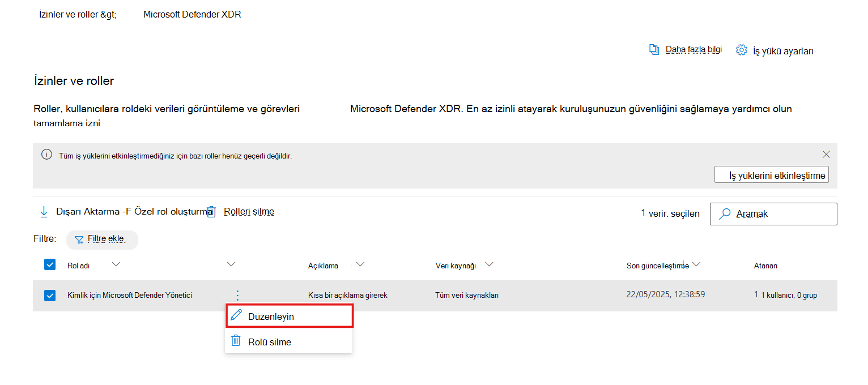Click the trash icon next to Rolü silme
Viewport: 868px width, 385px height.
[x=236, y=341]
